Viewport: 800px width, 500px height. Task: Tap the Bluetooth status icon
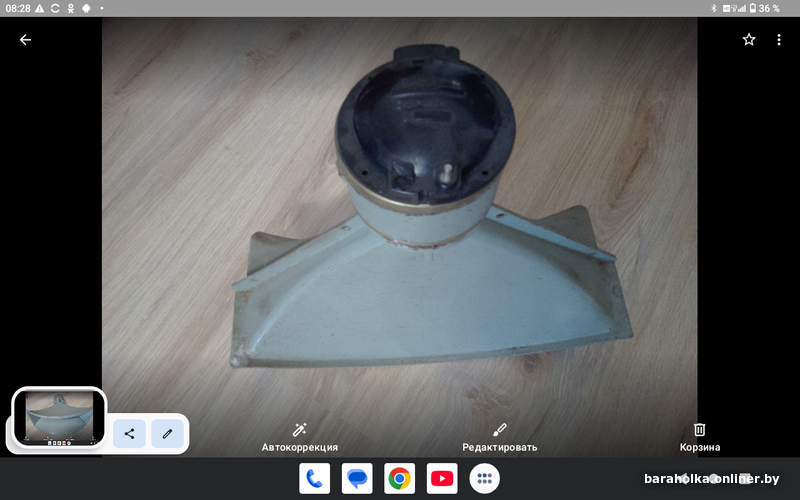coord(714,9)
